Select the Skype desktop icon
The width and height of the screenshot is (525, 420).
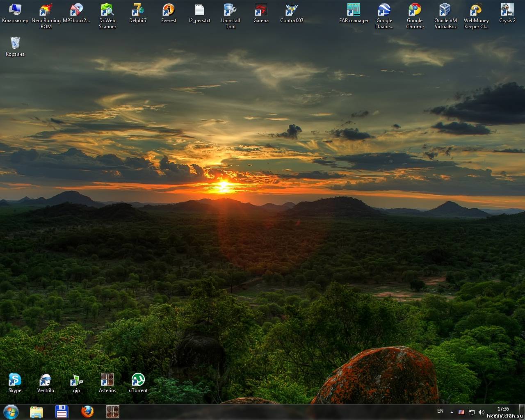coord(15,380)
